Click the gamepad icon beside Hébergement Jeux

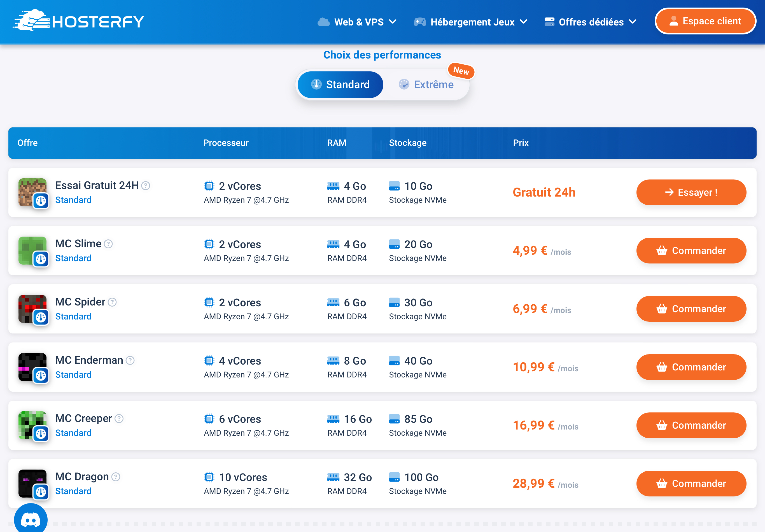coord(420,22)
